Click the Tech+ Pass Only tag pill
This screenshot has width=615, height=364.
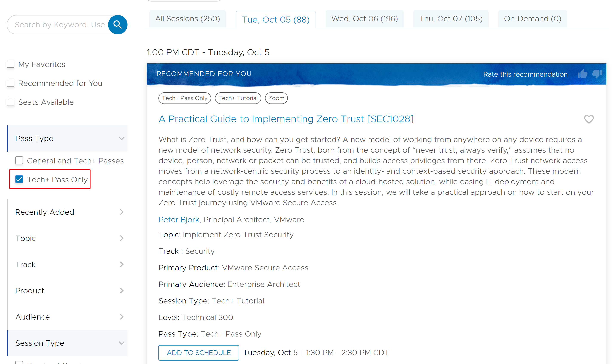(184, 98)
